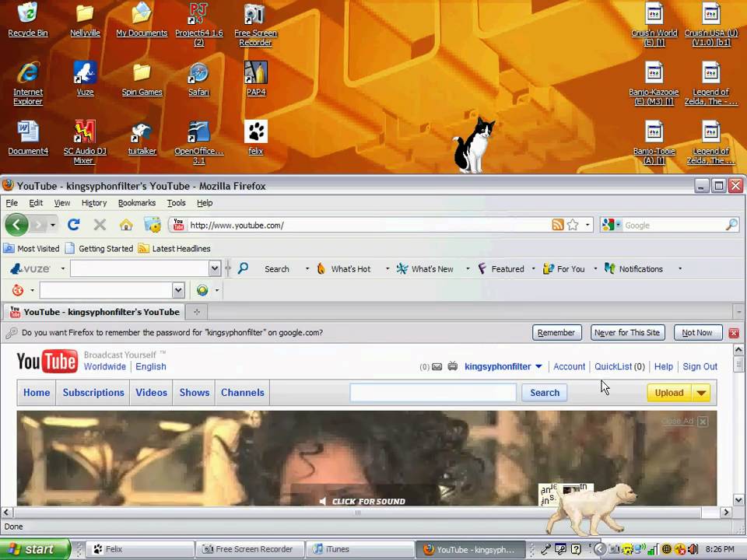Expand the Featured toolbar dropdown arrow

click(533, 268)
